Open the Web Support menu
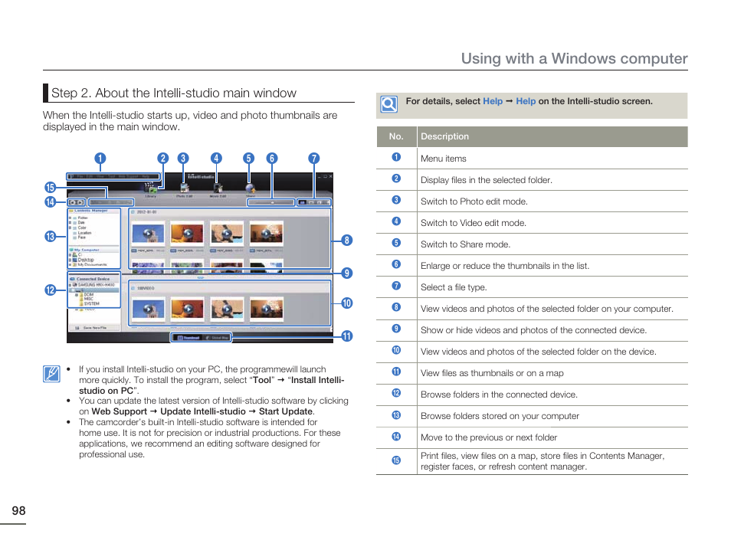The image size is (731, 560). (128, 176)
